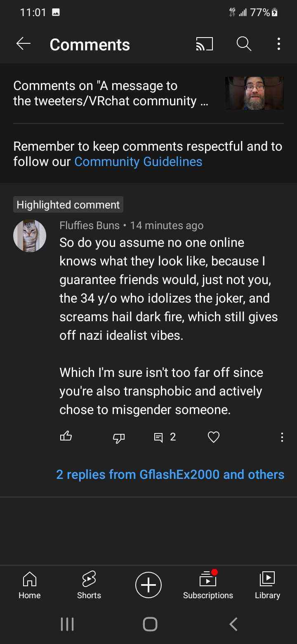
Task: Switch to the Shorts tab
Action: pyautogui.click(x=89, y=585)
